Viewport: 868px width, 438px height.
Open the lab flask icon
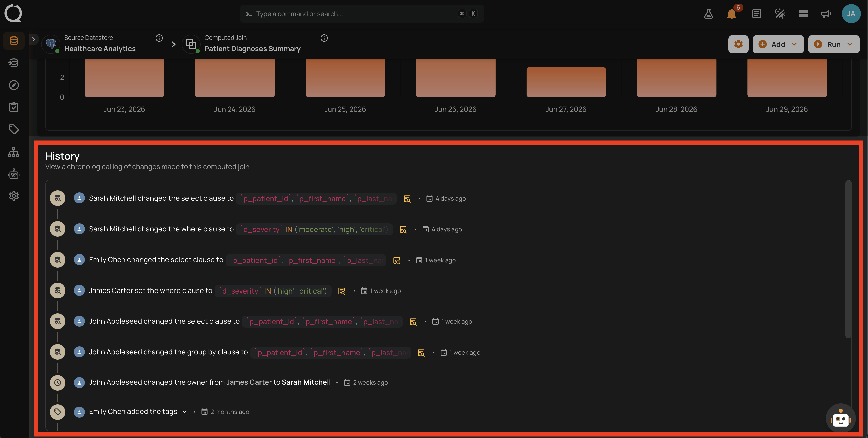(708, 14)
